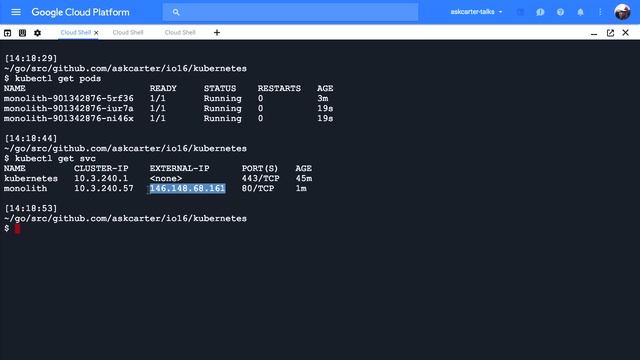Open the notifications bell
The height and width of the screenshot is (360, 640).
(580, 12)
